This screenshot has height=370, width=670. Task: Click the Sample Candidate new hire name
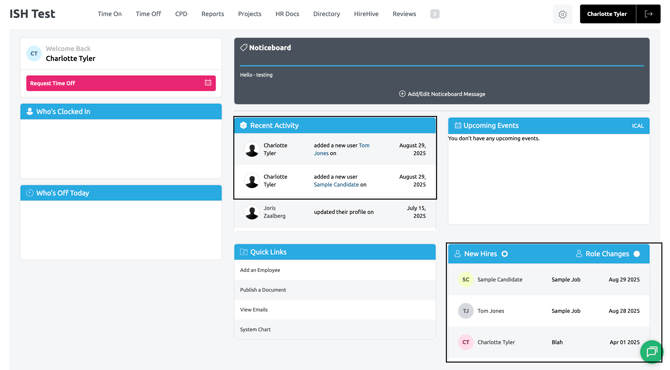coord(500,279)
